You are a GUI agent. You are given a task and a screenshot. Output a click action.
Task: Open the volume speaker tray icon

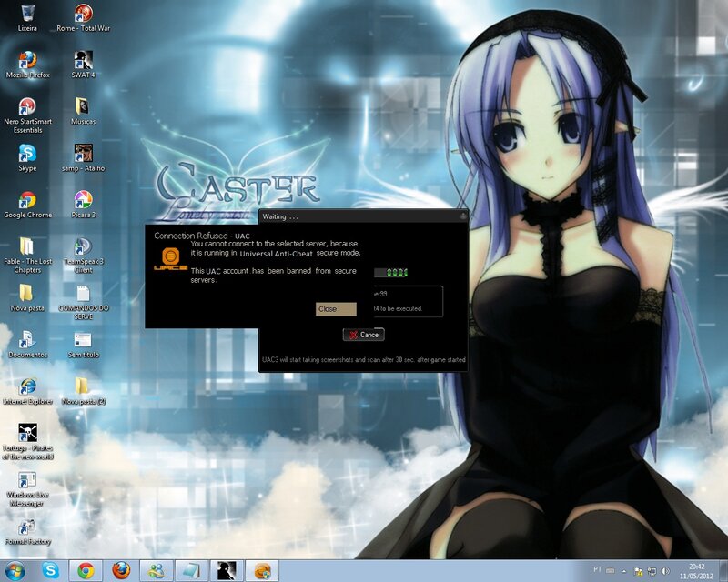(x=665, y=571)
